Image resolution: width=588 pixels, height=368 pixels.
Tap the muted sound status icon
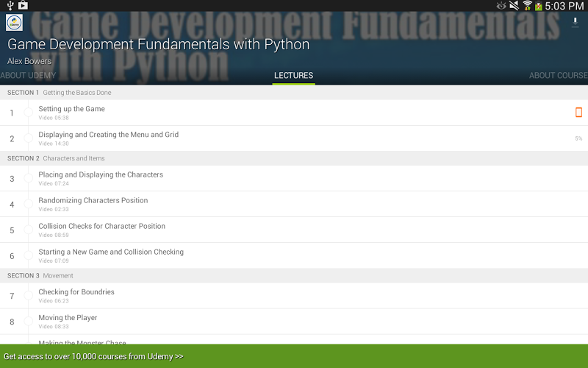click(514, 6)
